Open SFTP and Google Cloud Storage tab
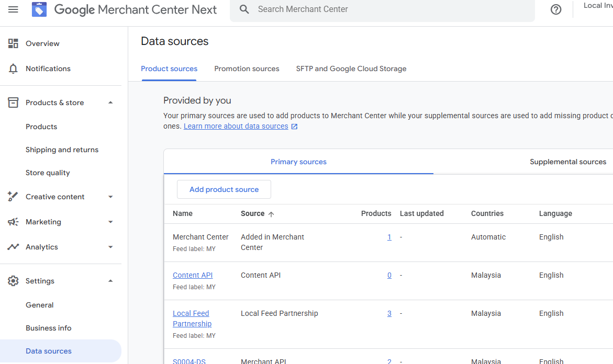Viewport: 613px width, 364px height. (x=351, y=69)
